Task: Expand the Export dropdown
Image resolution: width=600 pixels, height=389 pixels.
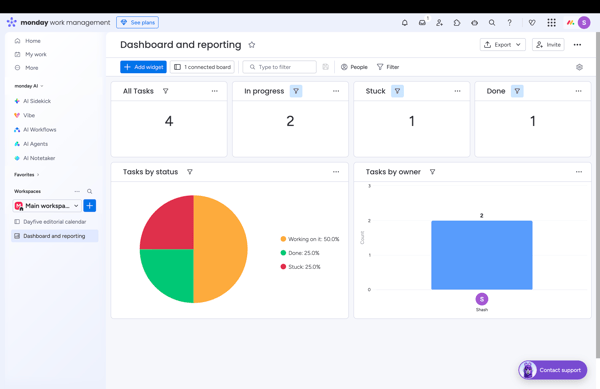Action: (502, 45)
